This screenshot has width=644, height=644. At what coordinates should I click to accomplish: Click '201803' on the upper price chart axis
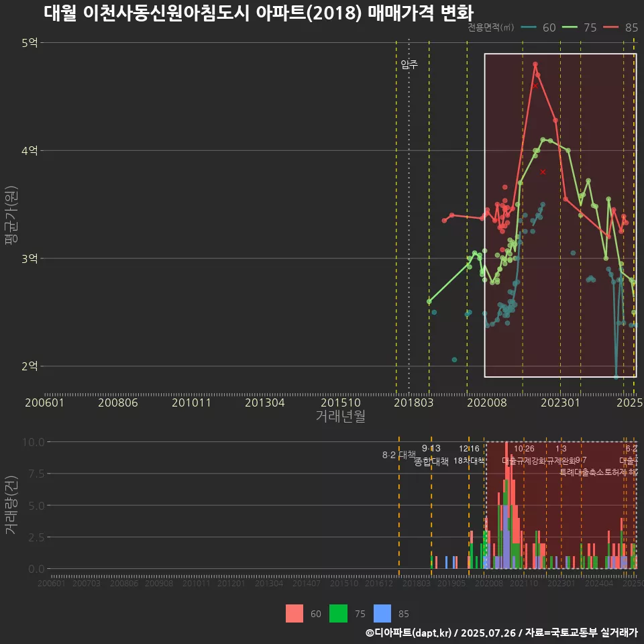point(414,402)
